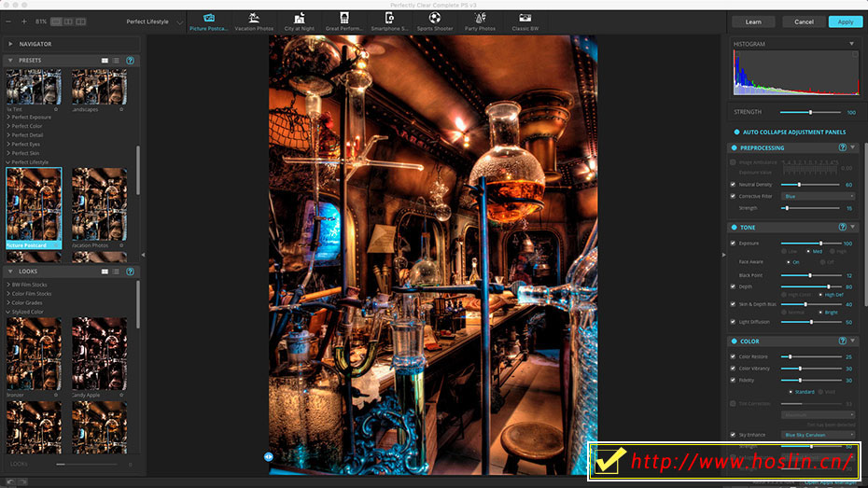The height and width of the screenshot is (488, 868).
Task: Toggle Color panel on/off dot
Action: (734, 342)
